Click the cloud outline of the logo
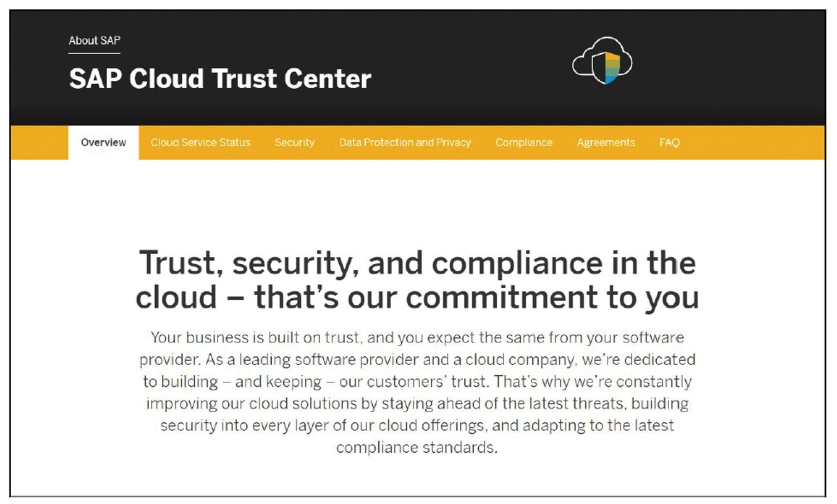The image size is (837, 504). 583,56
